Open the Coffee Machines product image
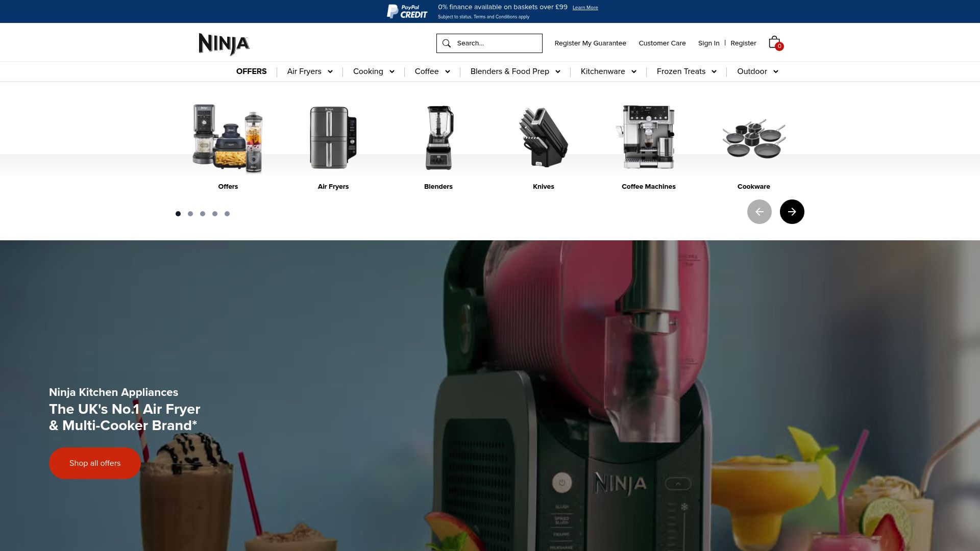Image resolution: width=980 pixels, height=551 pixels. coord(646,137)
